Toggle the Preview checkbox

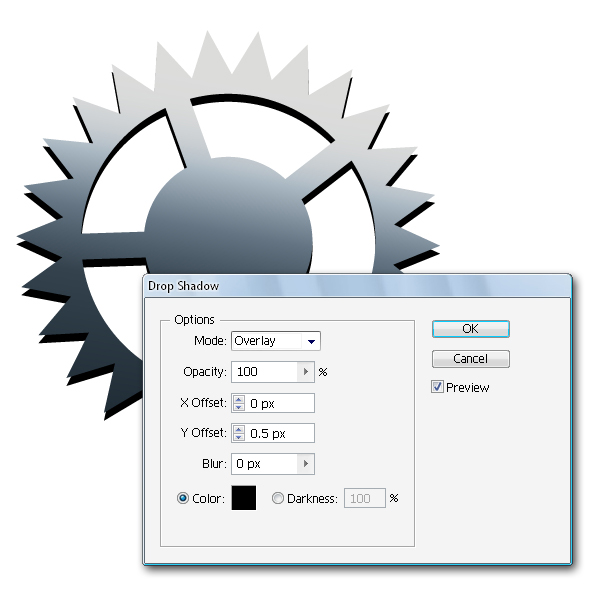[437, 387]
